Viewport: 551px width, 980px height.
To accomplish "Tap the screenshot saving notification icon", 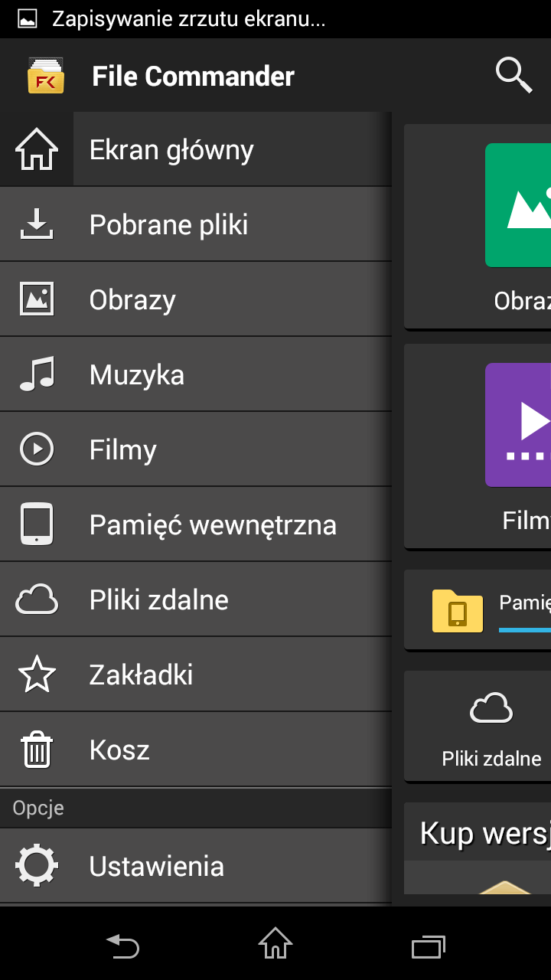I will (x=28, y=19).
